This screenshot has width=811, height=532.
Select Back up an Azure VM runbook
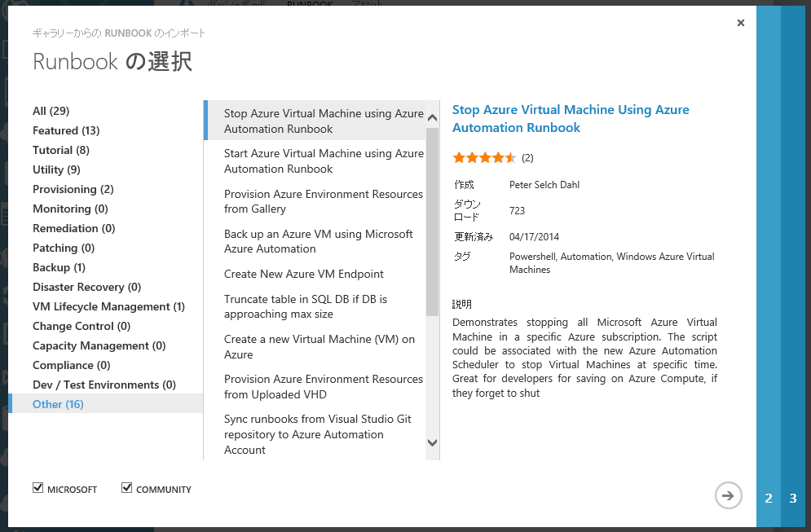pos(319,241)
